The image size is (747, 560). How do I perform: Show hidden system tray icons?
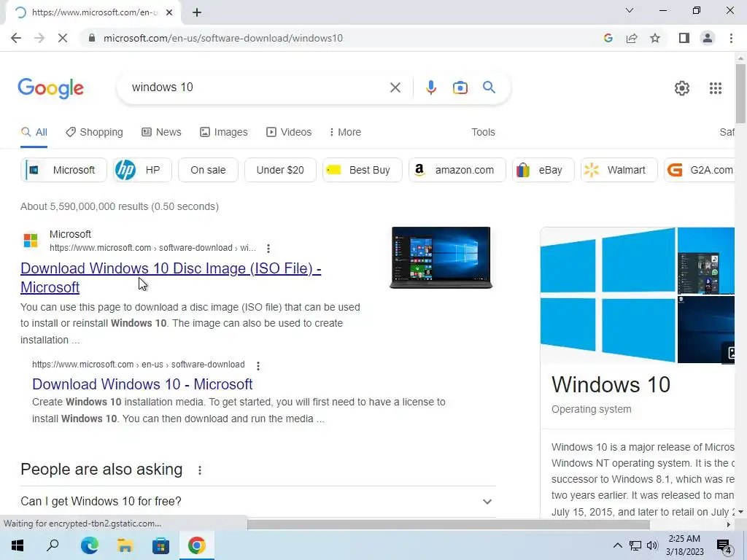617,545
